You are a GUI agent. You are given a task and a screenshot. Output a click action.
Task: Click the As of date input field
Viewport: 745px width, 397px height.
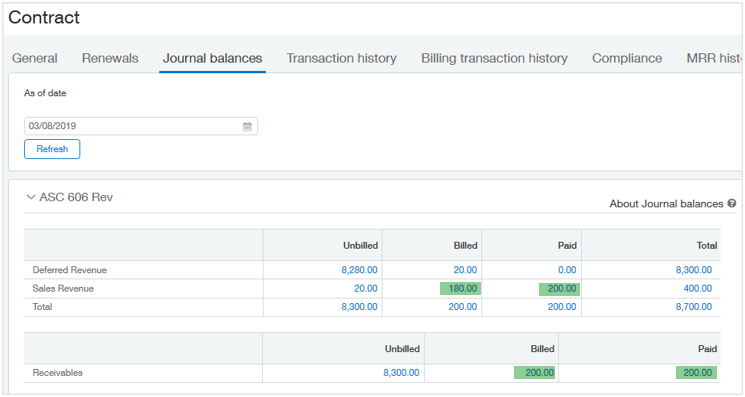[141, 126]
